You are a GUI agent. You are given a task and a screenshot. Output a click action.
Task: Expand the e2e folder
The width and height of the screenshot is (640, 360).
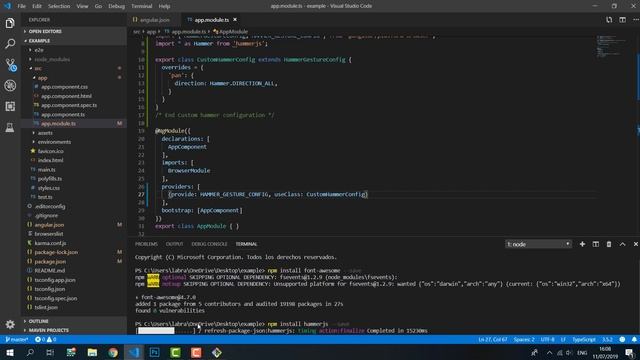pyautogui.click(x=74, y=50)
